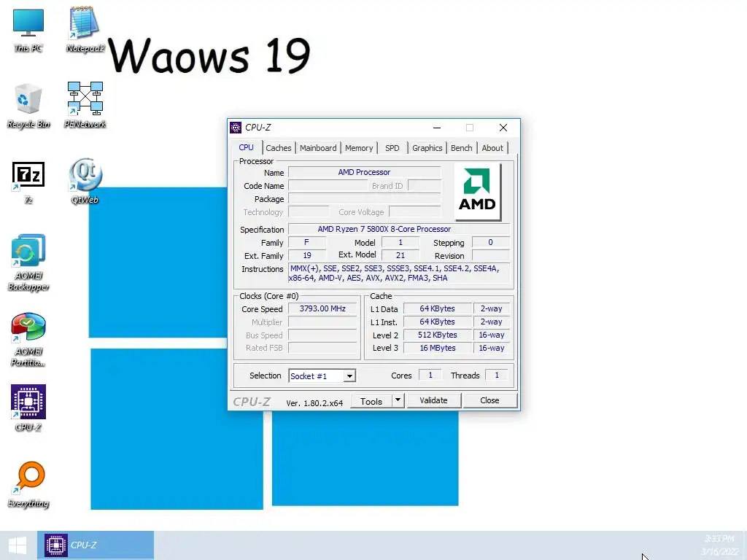Click the Level 2 512 KBytes value
The height and width of the screenshot is (560, 747).
click(x=438, y=335)
